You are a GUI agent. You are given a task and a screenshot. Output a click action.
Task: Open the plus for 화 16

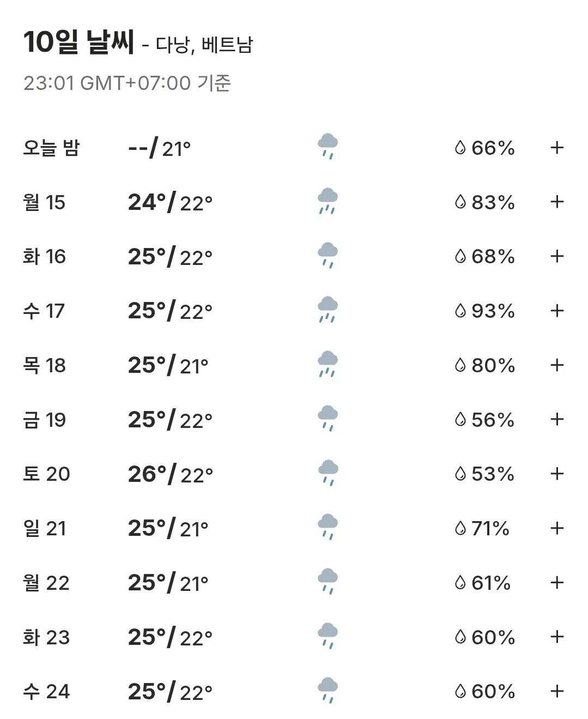tap(556, 256)
